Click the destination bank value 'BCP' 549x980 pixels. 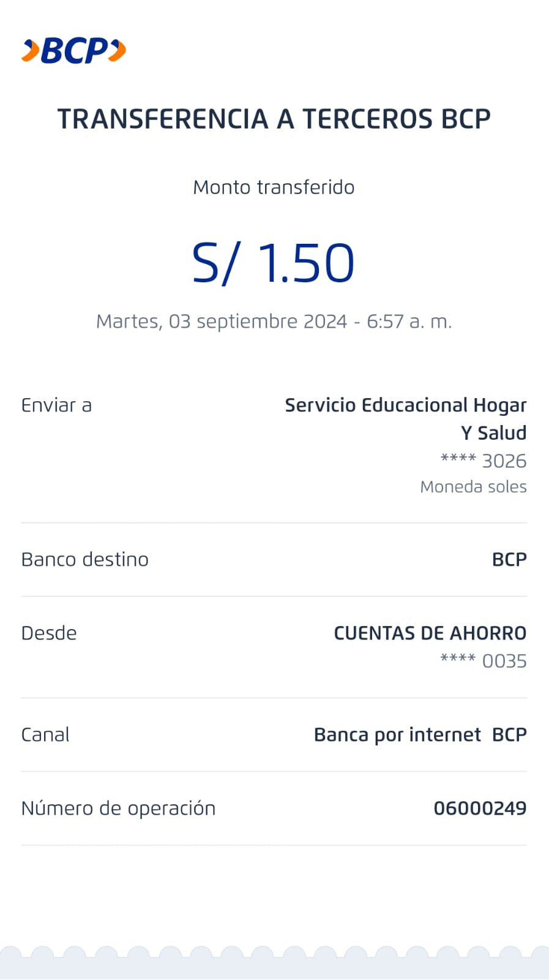point(509,560)
